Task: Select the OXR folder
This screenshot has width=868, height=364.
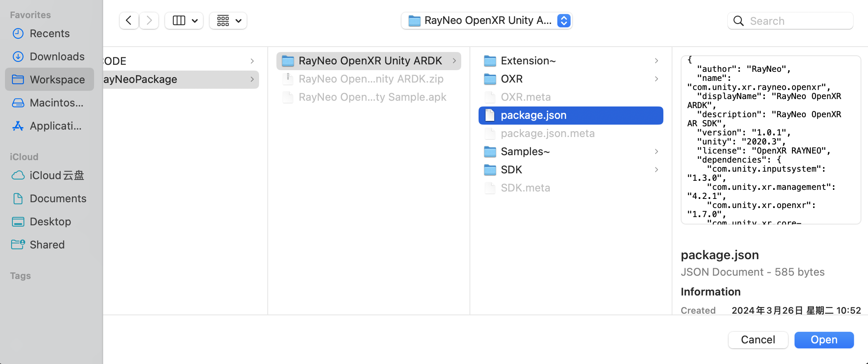Action: coord(571,79)
